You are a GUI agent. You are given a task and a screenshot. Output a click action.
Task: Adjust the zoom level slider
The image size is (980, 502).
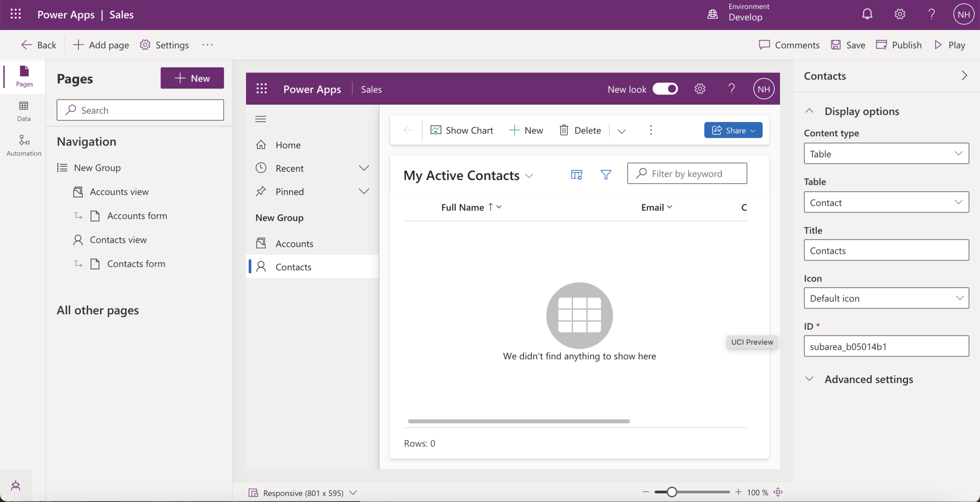click(672, 492)
